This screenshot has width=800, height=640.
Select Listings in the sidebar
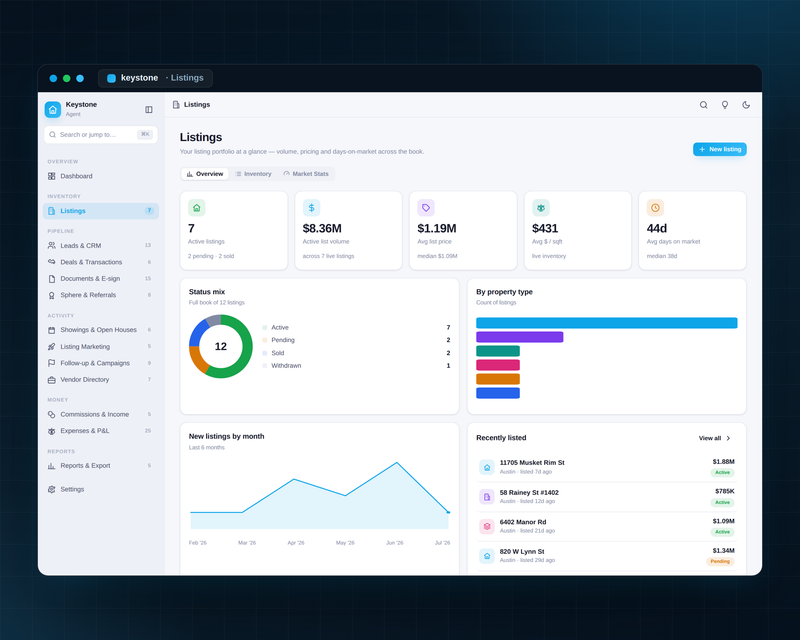tap(101, 211)
